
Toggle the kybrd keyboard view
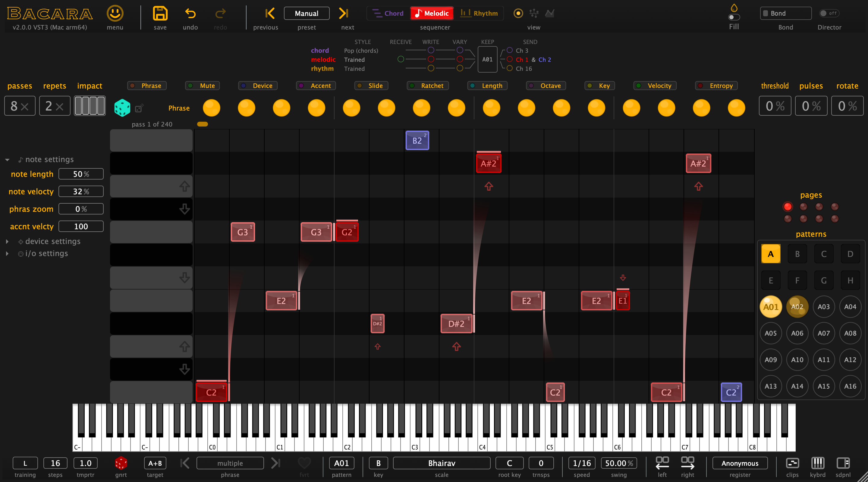point(818,463)
